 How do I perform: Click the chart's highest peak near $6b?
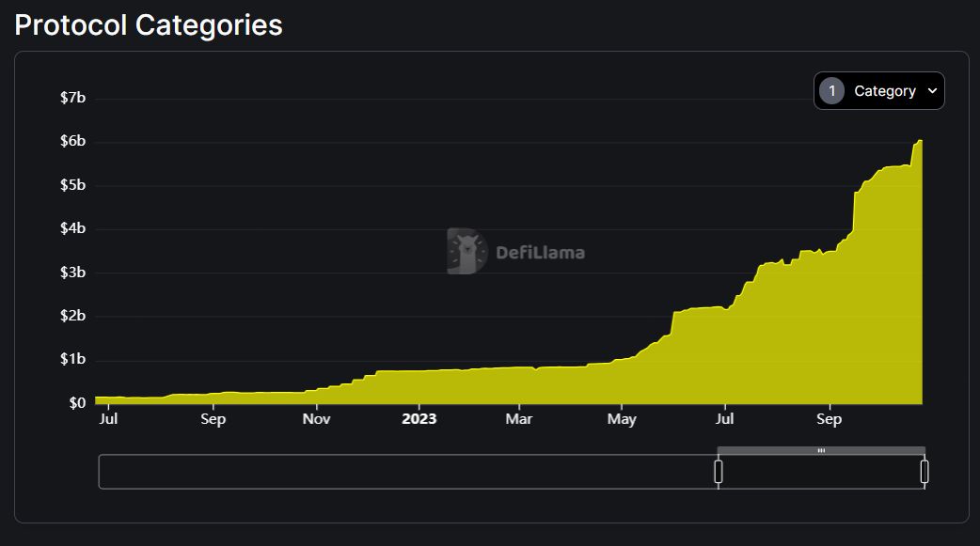click(x=920, y=142)
